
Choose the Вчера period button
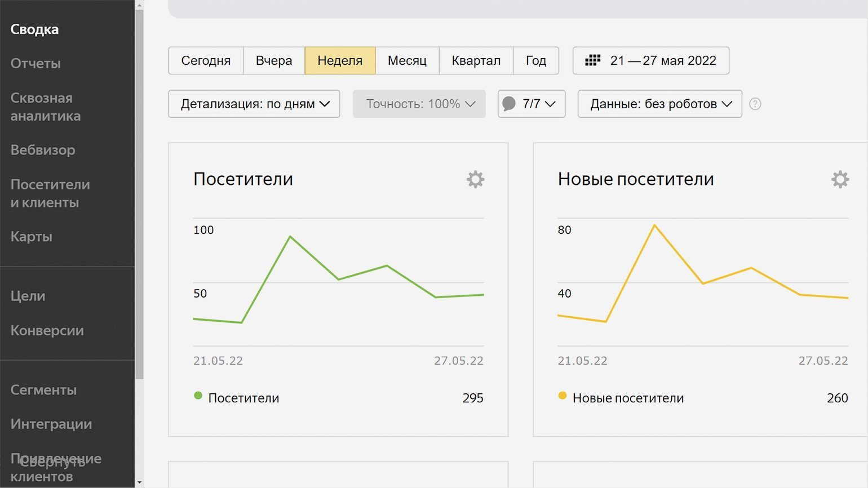(x=274, y=60)
